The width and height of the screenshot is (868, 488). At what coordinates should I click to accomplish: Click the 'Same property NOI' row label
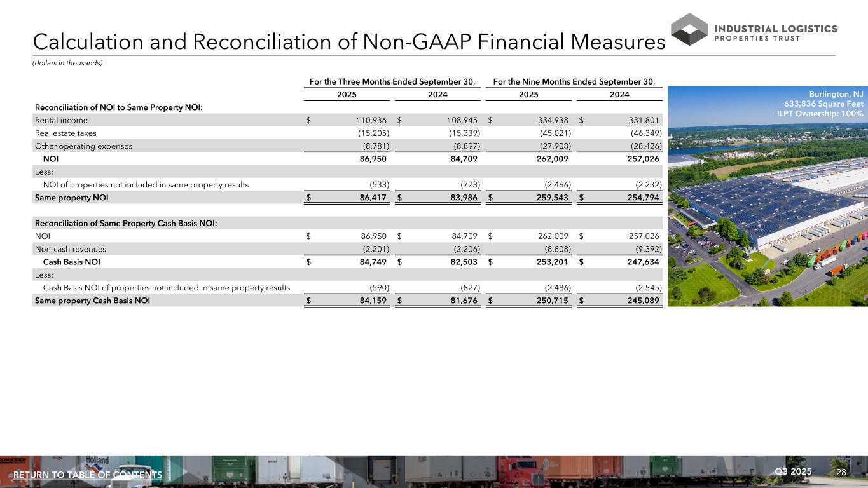click(71, 198)
